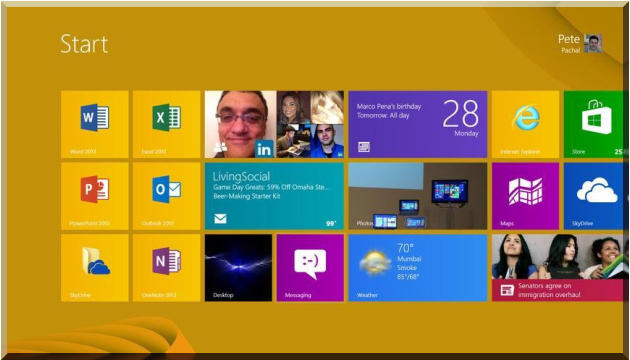Open the SkyDrive folder tile with cloud
Viewport: 630px width, 360px height.
tap(95, 268)
